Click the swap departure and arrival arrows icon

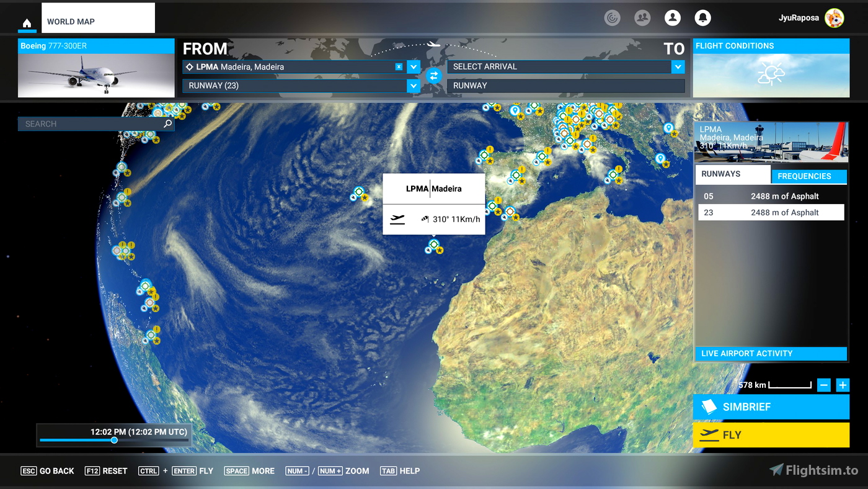433,76
